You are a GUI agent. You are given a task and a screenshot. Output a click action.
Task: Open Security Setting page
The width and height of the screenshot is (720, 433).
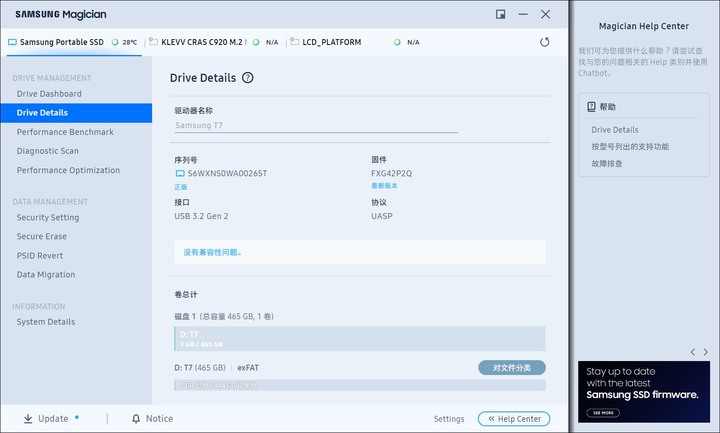[x=48, y=218]
